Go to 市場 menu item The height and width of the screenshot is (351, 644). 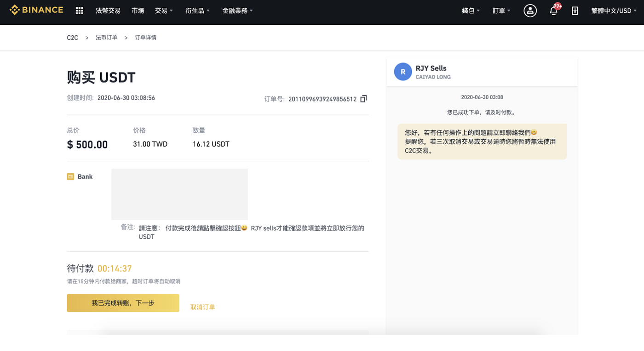(138, 11)
